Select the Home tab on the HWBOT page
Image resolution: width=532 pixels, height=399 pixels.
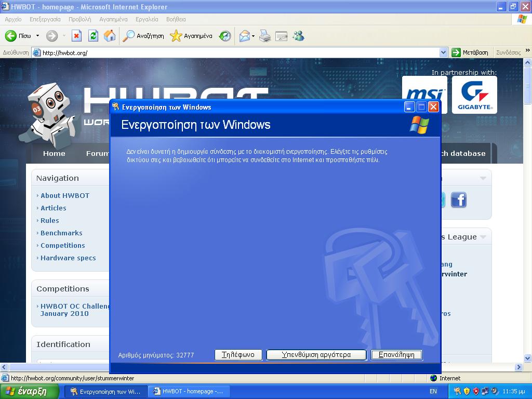click(54, 153)
